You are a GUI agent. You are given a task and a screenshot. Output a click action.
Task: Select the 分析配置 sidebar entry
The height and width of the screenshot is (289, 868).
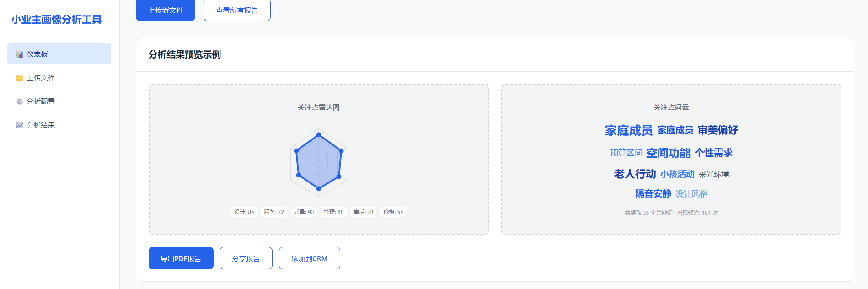pyautogui.click(x=59, y=101)
